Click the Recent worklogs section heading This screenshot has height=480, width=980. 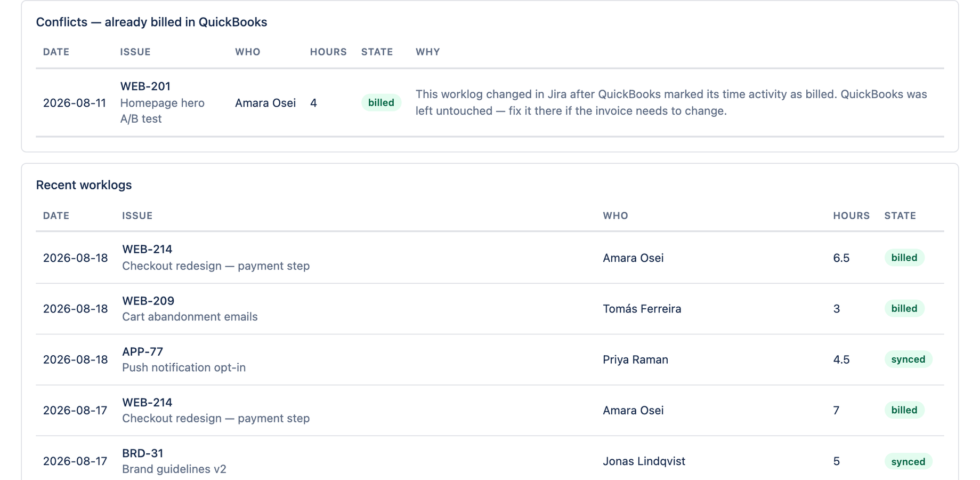[x=84, y=185]
